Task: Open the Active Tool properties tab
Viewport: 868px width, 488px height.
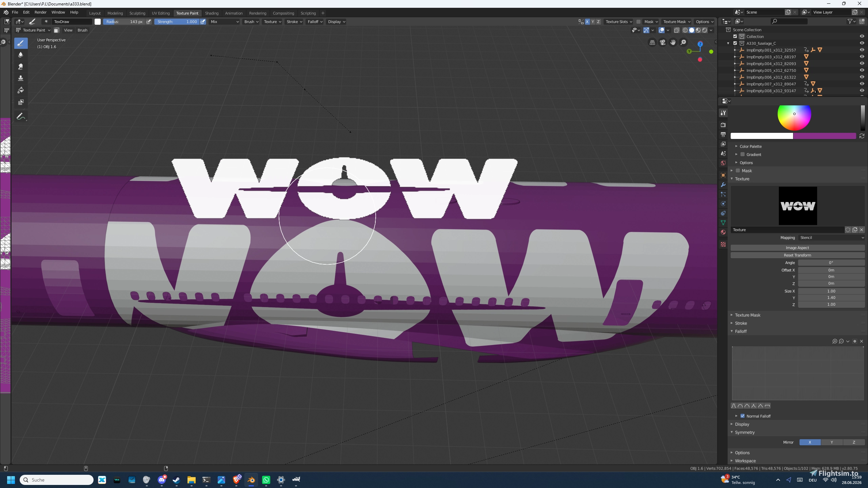Action: pos(723,113)
